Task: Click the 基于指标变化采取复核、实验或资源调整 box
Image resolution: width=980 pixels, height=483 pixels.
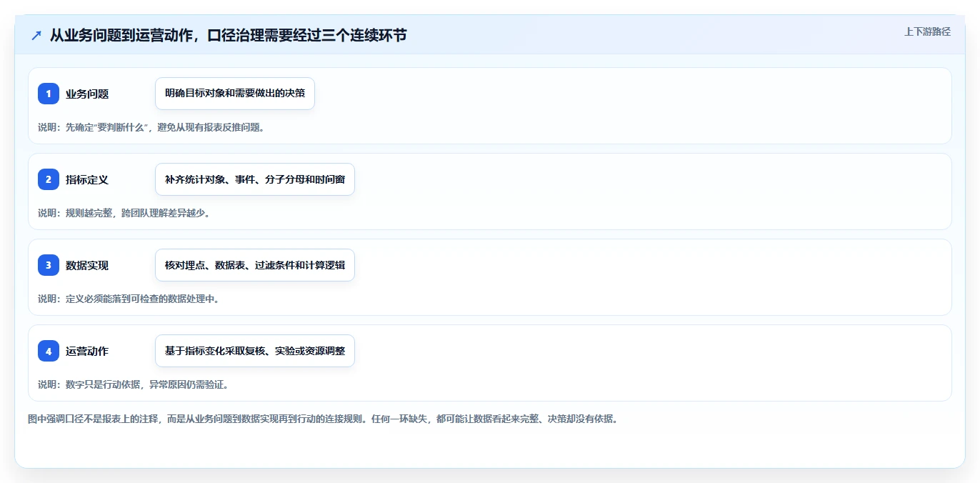Action: (255, 351)
